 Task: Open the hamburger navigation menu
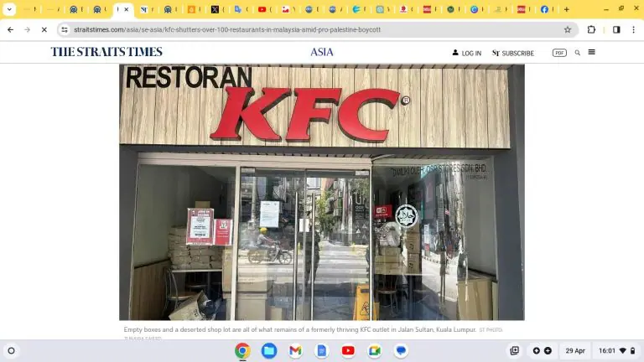point(592,52)
